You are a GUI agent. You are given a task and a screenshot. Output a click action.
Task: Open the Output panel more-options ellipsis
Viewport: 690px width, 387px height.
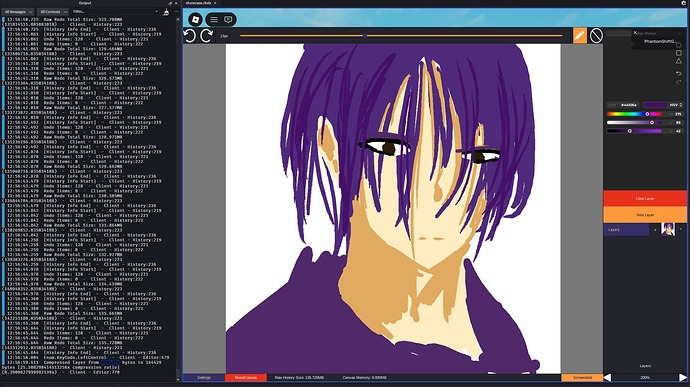click(176, 12)
